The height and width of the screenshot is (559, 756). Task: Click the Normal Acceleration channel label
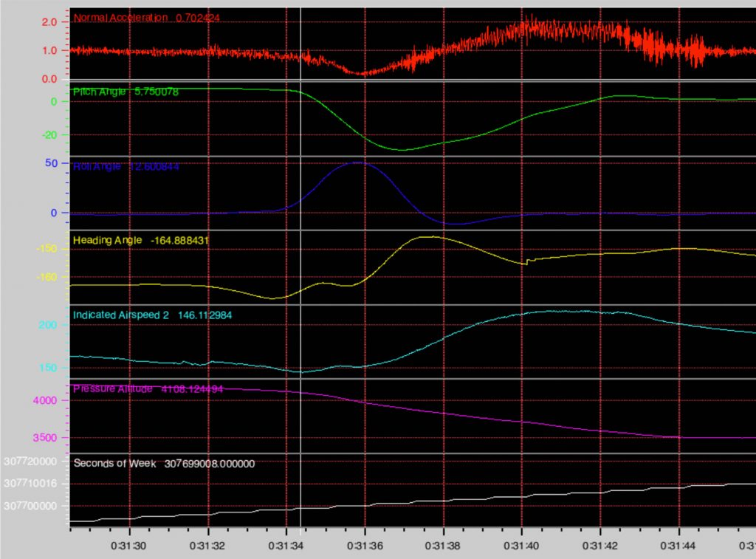[x=122, y=17]
